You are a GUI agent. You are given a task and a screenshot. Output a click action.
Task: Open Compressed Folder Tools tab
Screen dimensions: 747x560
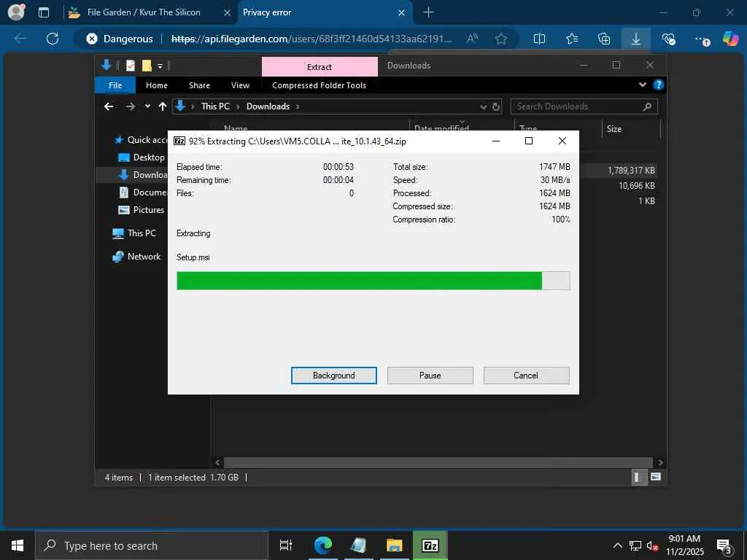(320, 85)
